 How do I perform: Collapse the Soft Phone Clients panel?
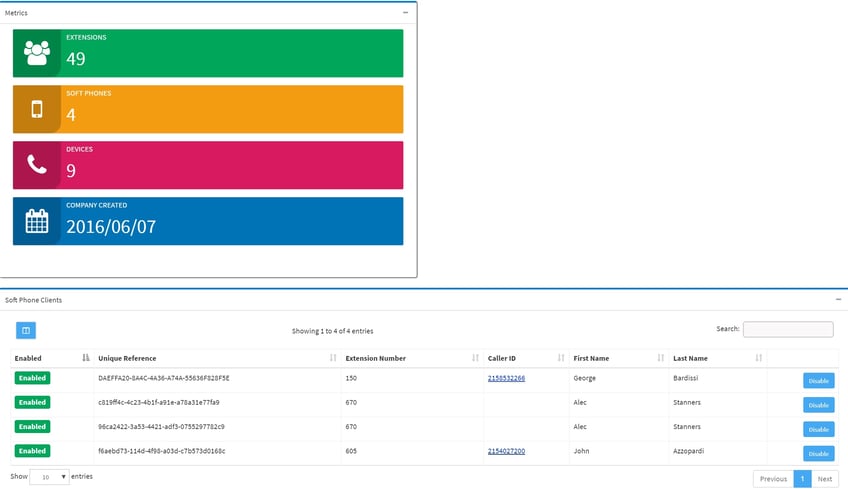coord(838,299)
